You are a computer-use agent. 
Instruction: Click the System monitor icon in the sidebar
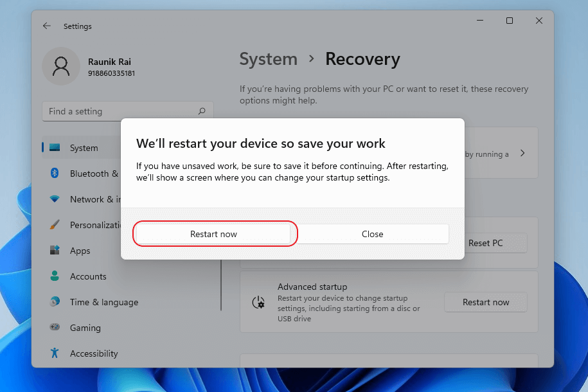(x=55, y=147)
